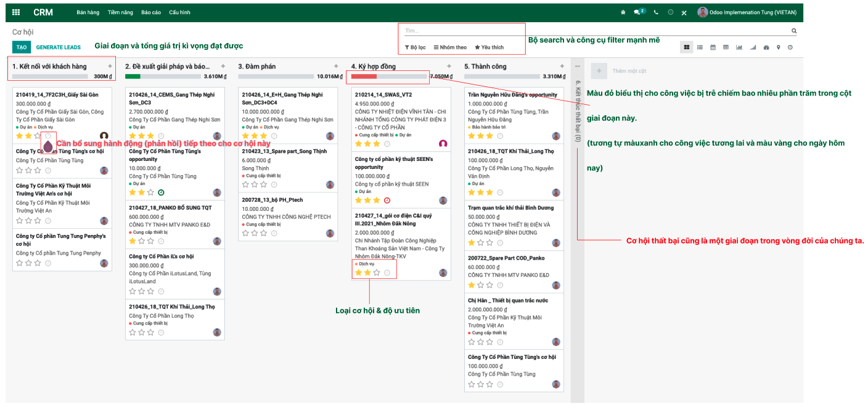Quick-add a card in Ký hợp đồng column
Viewport: 868px width, 420px height.
click(449, 66)
